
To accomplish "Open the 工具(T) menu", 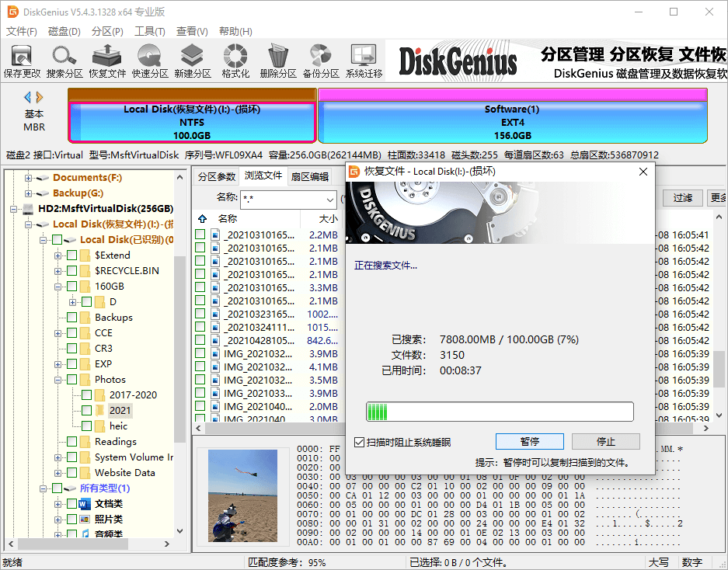I will click(x=149, y=31).
